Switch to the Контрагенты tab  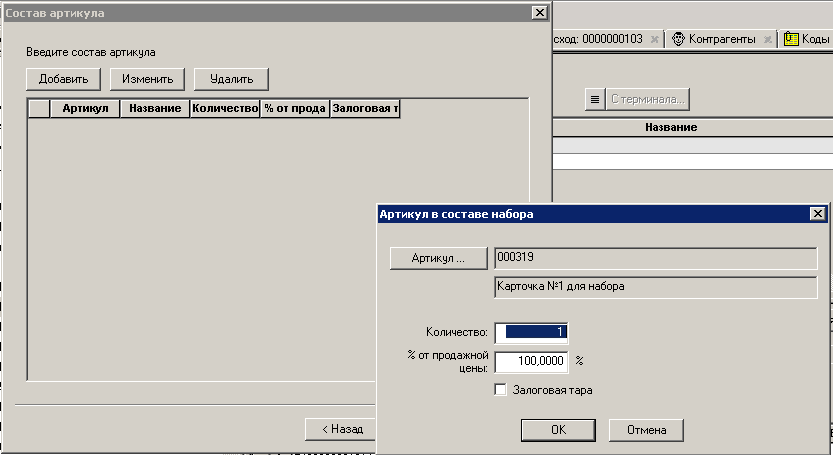[721, 39]
